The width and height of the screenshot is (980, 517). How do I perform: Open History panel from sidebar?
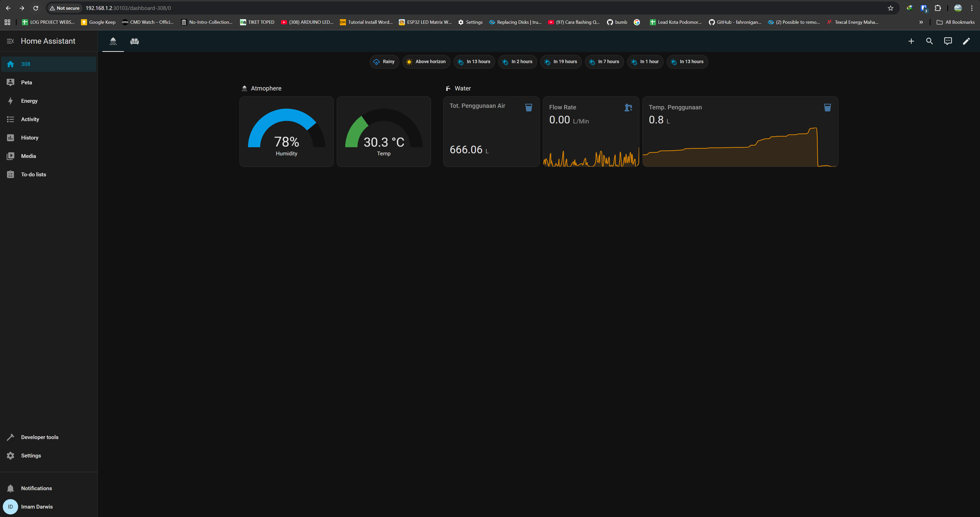[x=30, y=138]
